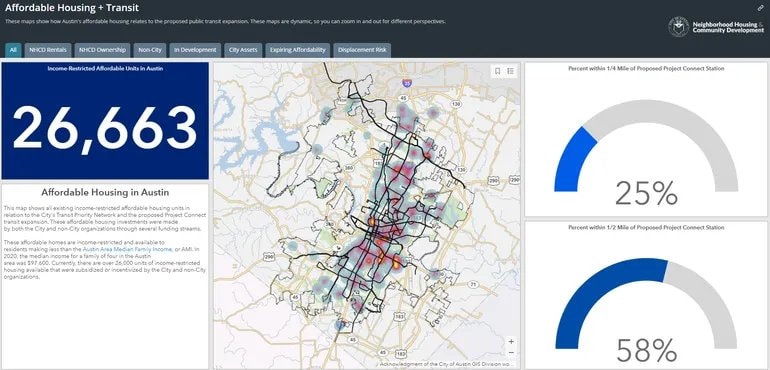
Task: Click the Neighborhood Housing & Community Development logo
Action: pyautogui.click(x=716, y=27)
